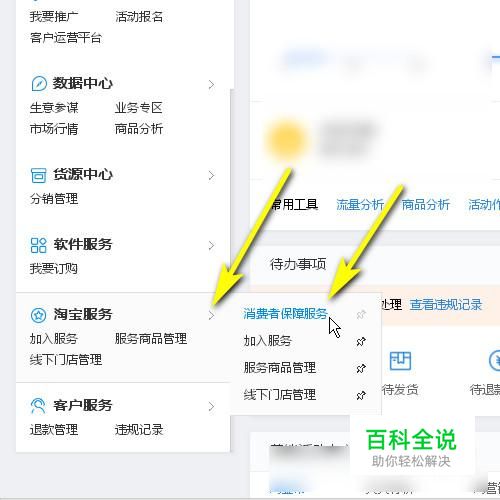Toggle pin for 加入服务 submenu item

click(361, 341)
